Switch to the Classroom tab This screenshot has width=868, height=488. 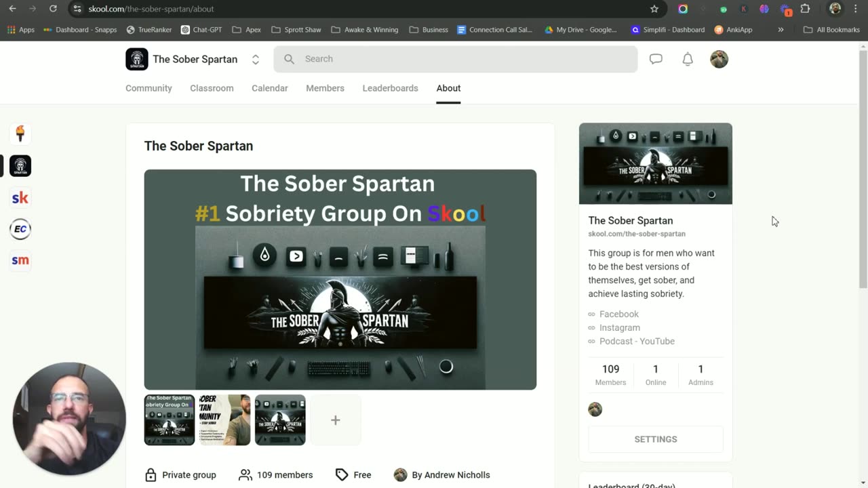(212, 88)
